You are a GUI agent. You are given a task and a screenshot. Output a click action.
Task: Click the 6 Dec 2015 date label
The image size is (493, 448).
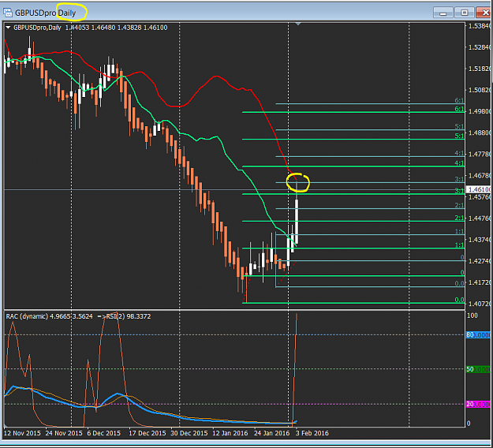coord(104,433)
